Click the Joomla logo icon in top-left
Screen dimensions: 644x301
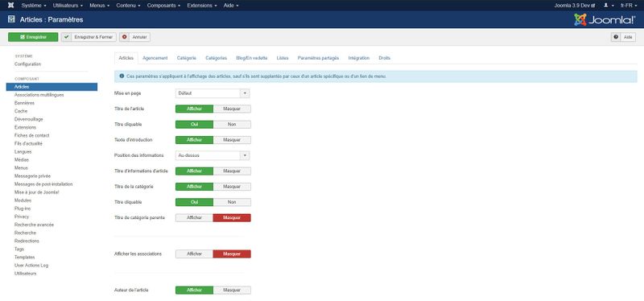point(11,6)
